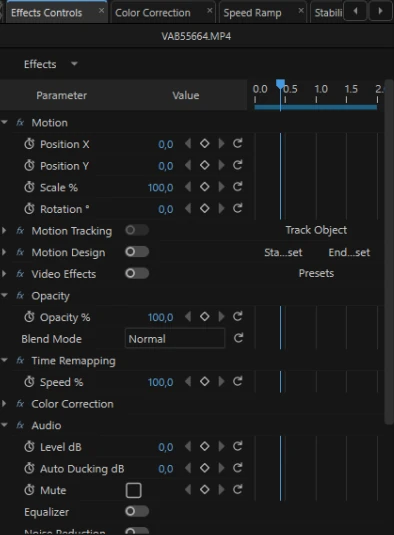Toggle the Speed % keyframe stopwatch
The image size is (394, 535).
[29, 382]
